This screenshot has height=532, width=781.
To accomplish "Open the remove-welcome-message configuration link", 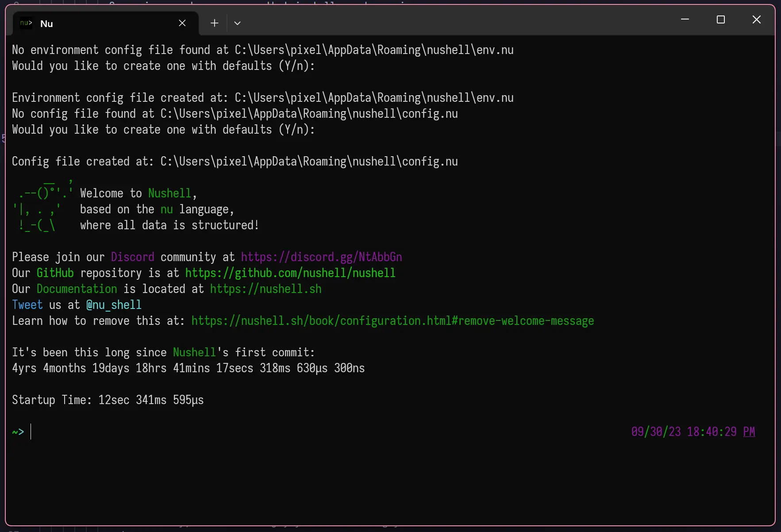I will tap(392, 321).
